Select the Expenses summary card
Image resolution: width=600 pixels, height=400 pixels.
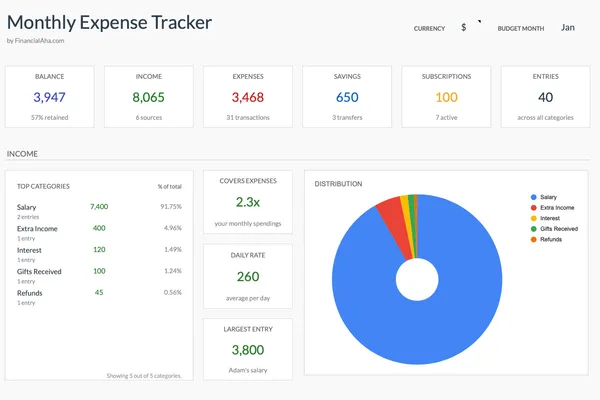pyautogui.click(x=247, y=98)
